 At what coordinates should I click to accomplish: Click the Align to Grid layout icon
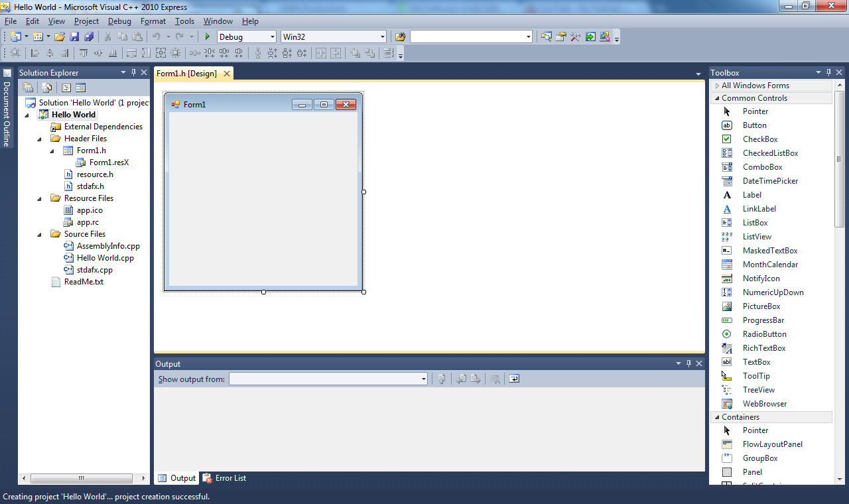[15, 53]
